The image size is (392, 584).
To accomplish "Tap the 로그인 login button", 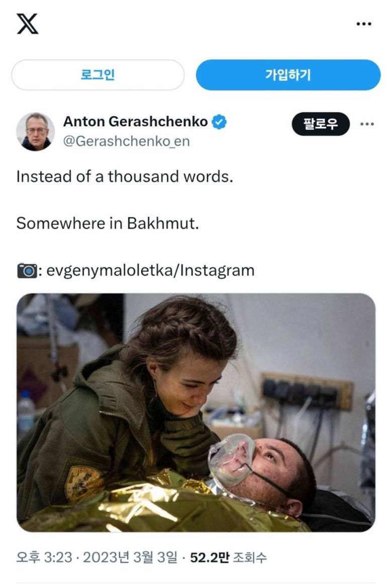I will pos(98,75).
